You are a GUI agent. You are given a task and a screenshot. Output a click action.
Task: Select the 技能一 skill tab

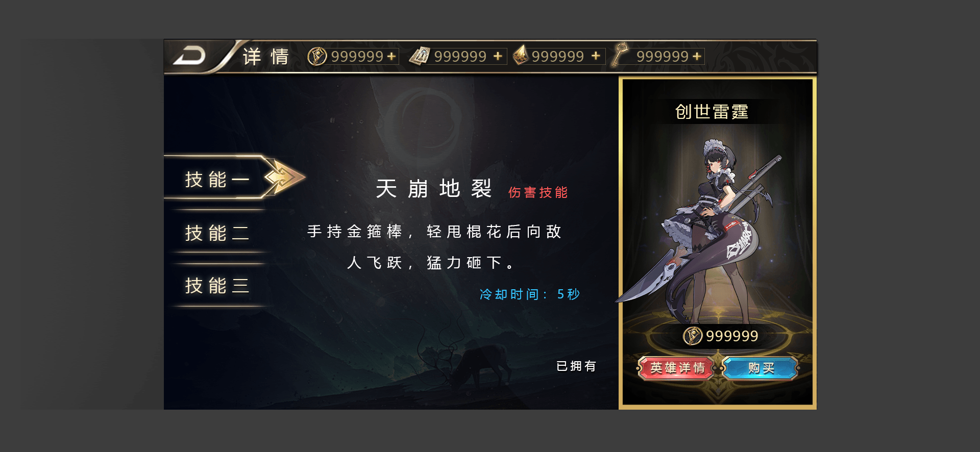pyautogui.click(x=217, y=179)
